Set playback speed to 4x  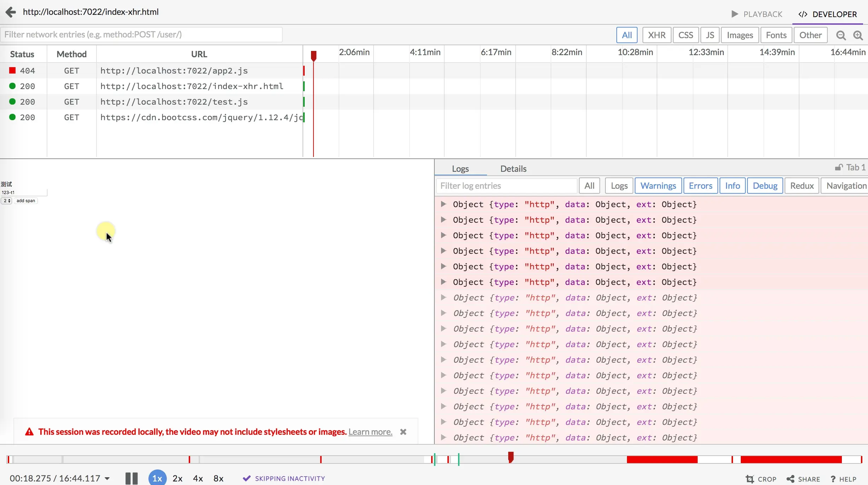pyautogui.click(x=198, y=478)
